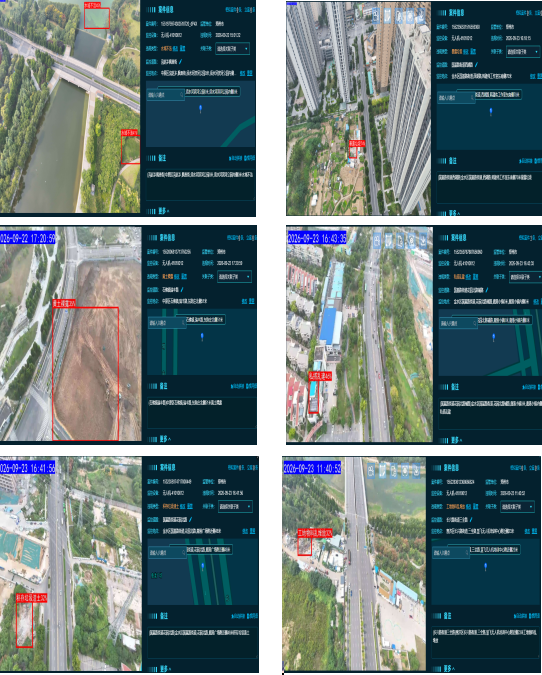Click the remarks text box in the river panel

coord(201,184)
